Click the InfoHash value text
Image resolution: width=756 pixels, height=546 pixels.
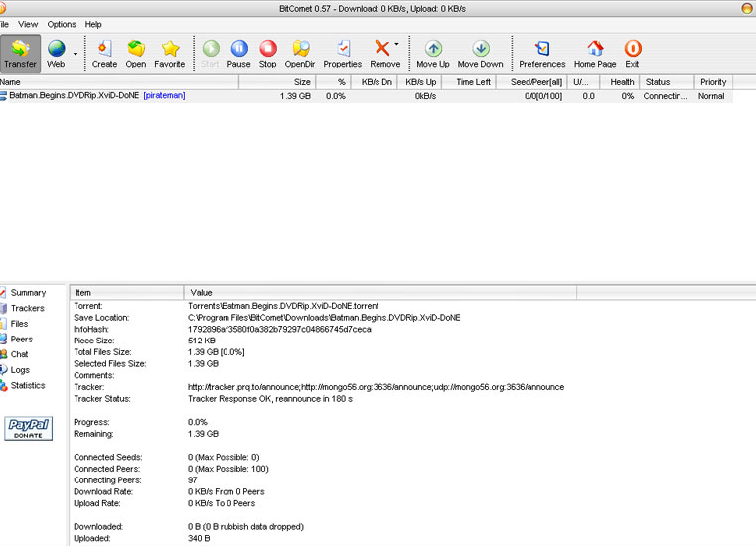tap(279, 330)
